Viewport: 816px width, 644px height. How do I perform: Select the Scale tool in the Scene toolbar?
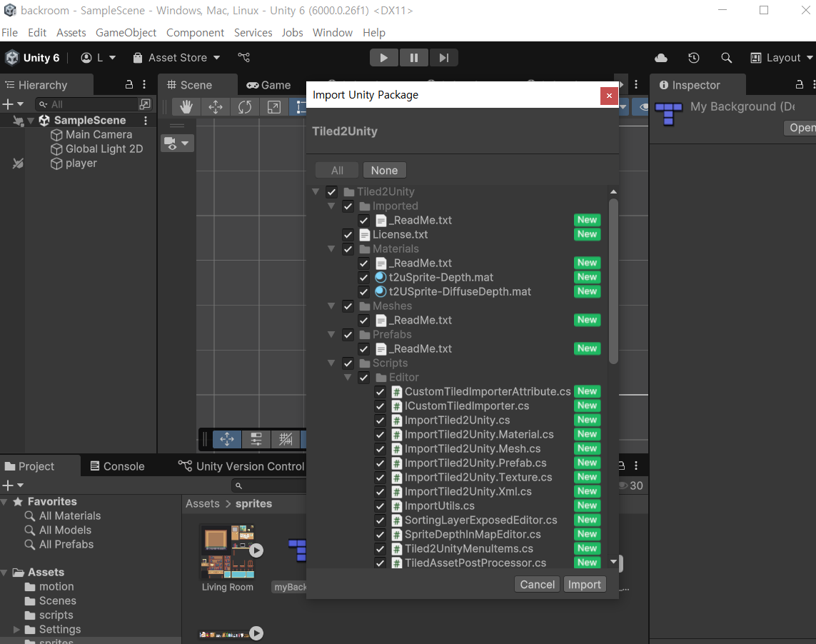point(273,107)
